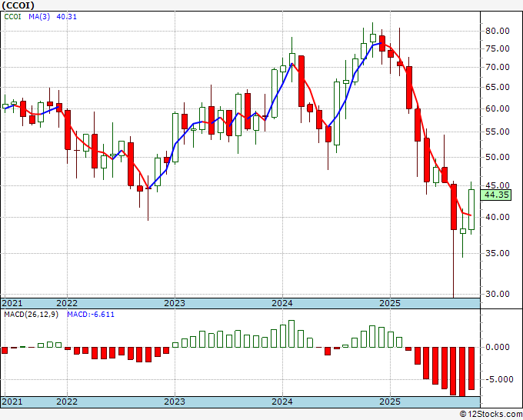Click 2024 on the price chart timeline
The image size is (523, 420).
tap(282, 303)
